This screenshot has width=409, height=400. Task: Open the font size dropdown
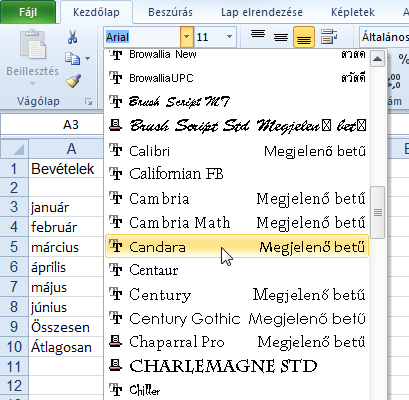click(x=229, y=37)
